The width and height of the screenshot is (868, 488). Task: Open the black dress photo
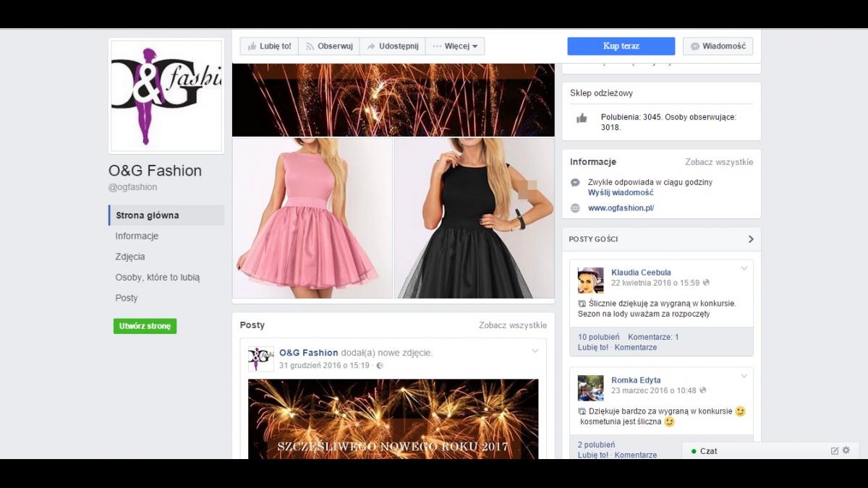[475, 218]
